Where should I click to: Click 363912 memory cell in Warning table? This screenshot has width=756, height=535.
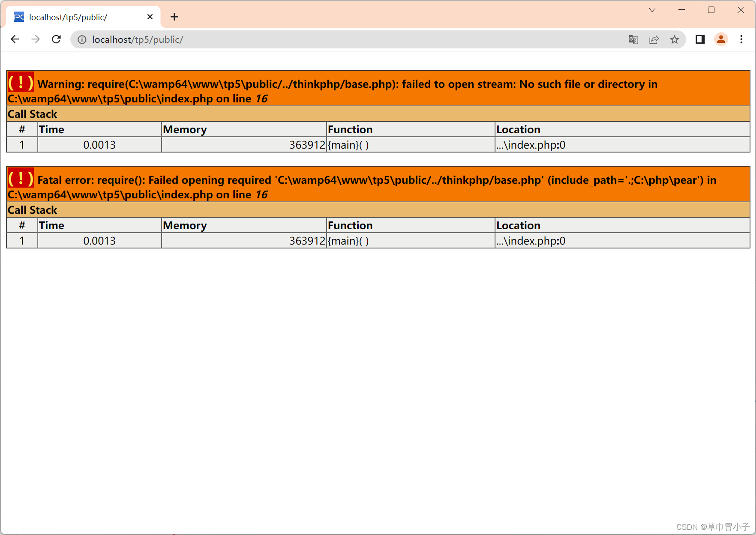(244, 145)
